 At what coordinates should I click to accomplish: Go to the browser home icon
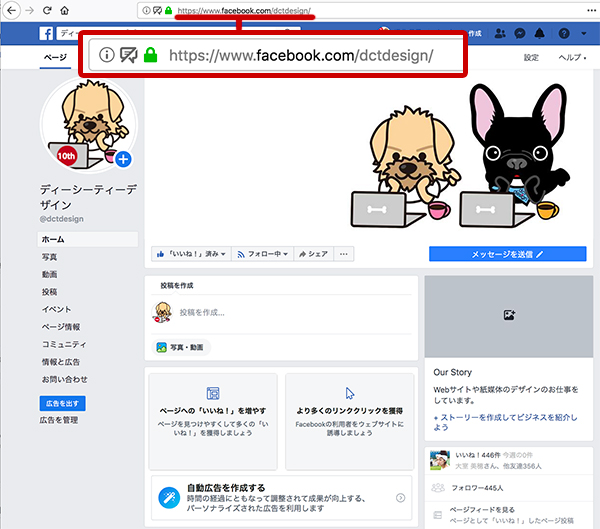coord(64,11)
